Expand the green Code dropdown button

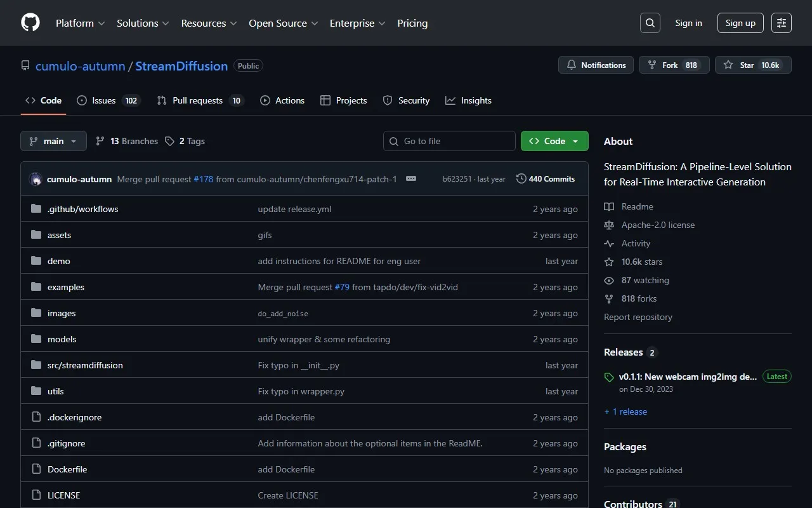point(554,141)
